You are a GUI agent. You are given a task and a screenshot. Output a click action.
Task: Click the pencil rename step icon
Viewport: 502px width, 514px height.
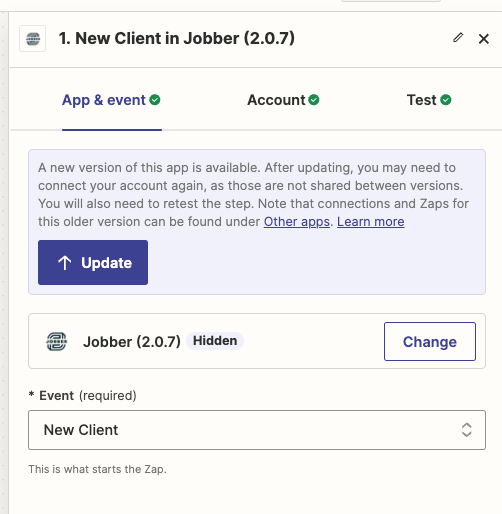point(458,38)
